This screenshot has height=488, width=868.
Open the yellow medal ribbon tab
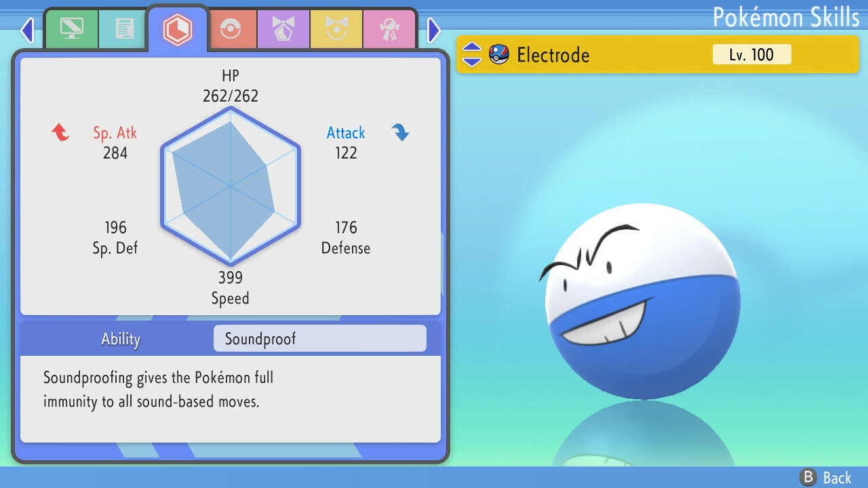(336, 29)
